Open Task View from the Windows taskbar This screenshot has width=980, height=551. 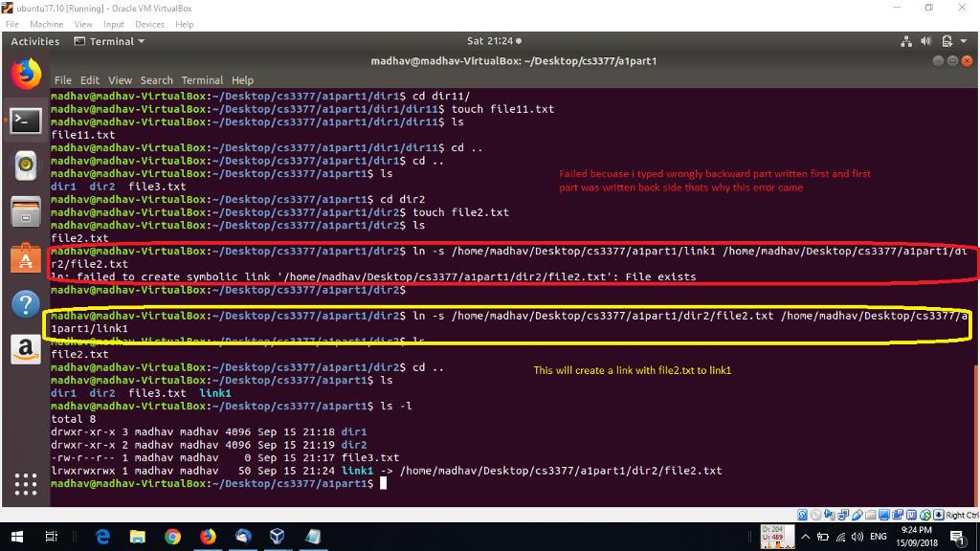(x=49, y=537)
